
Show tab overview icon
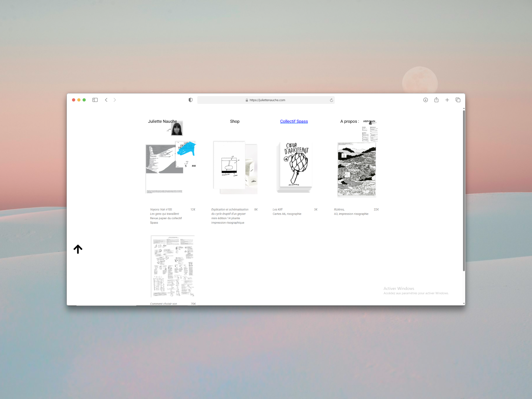(x=458, y=100)
